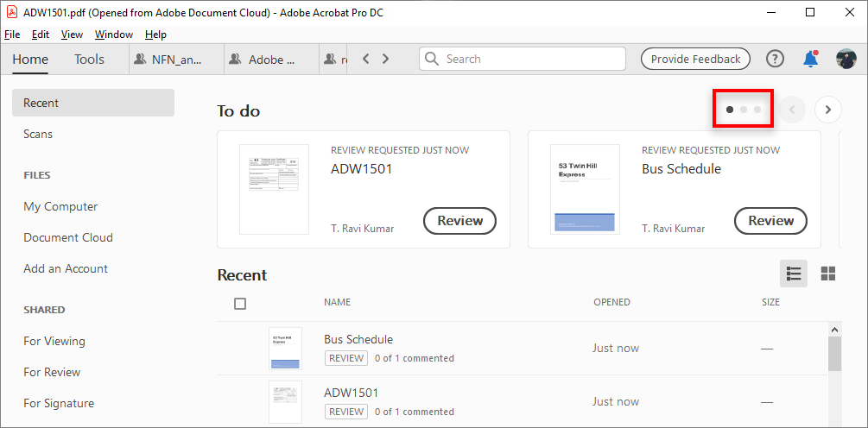868x428 pixels.
Task: Switch Recent files to list view
Action: point(794,274)
